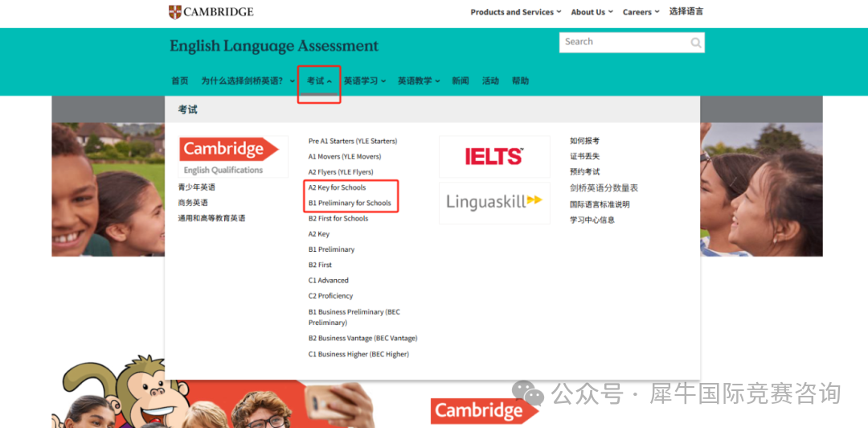The width and height of the screenshot is (868, 428).
Task: Open the IELTS logo tile
Action: tap(494, 156)
